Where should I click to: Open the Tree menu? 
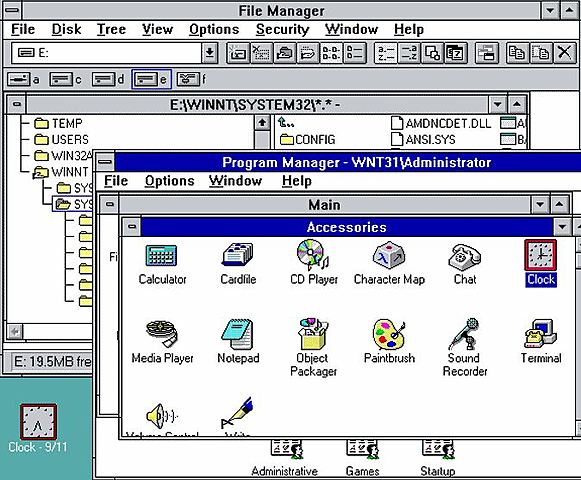point(111,29)
